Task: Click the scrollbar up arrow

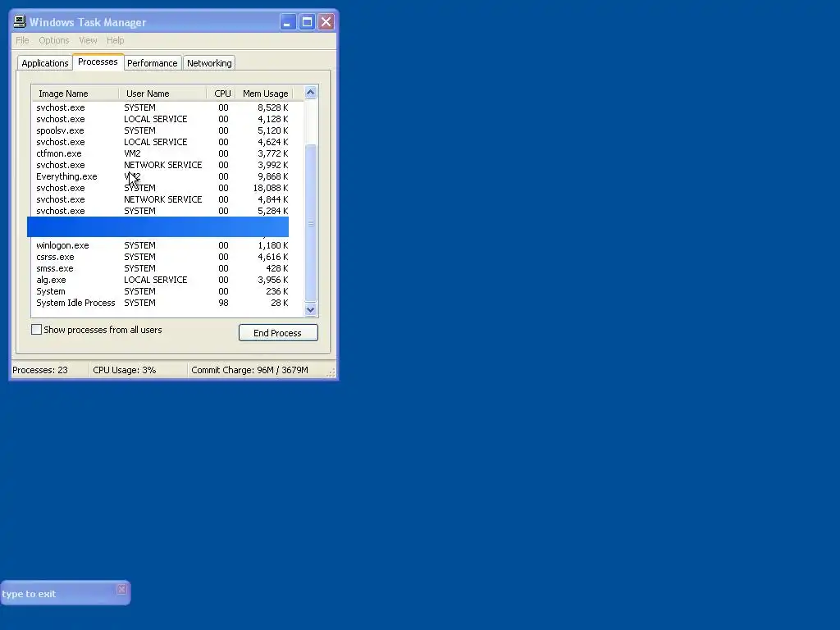Action: (310, 93)
